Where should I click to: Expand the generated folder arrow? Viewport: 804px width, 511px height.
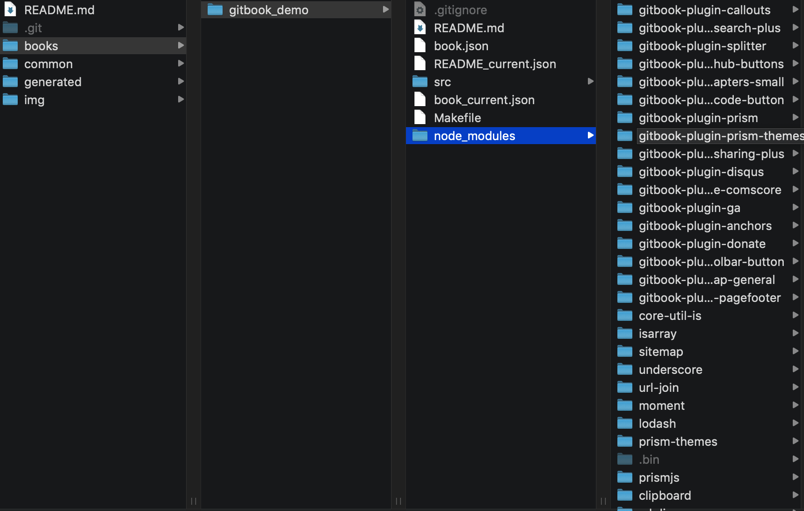click(x=180, y=81)
